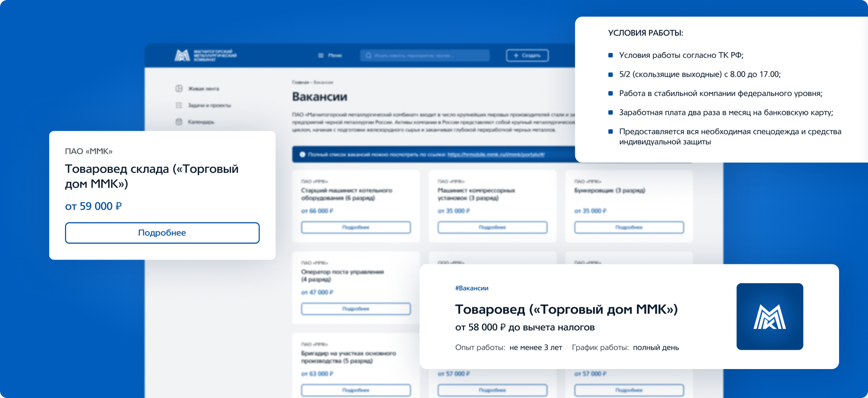Click the info icon in the blue banner
868x398 pixels.
[x=302, y=154]
